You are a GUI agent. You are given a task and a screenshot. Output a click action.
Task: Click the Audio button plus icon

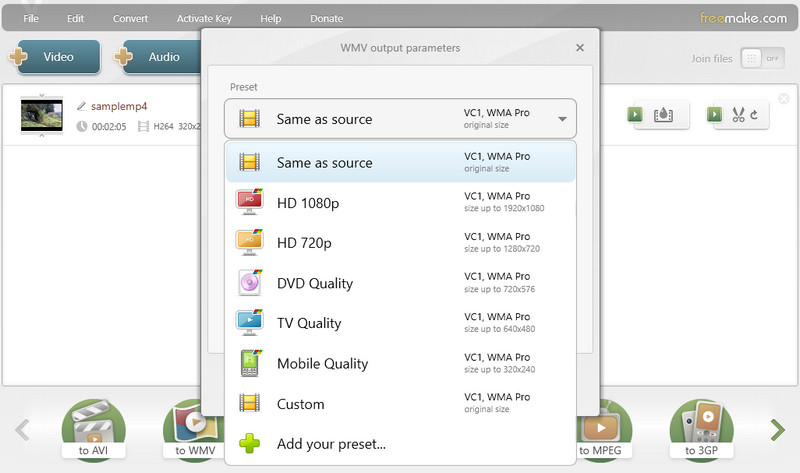click(123, 56)
